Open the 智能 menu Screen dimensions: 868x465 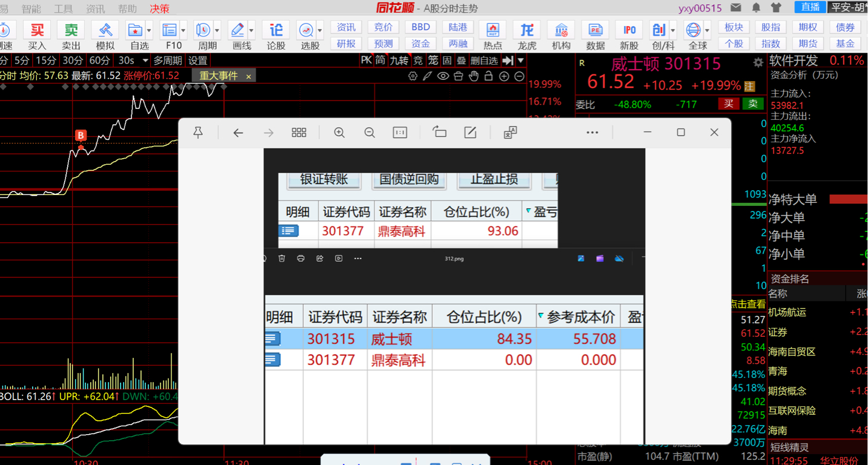31,8
